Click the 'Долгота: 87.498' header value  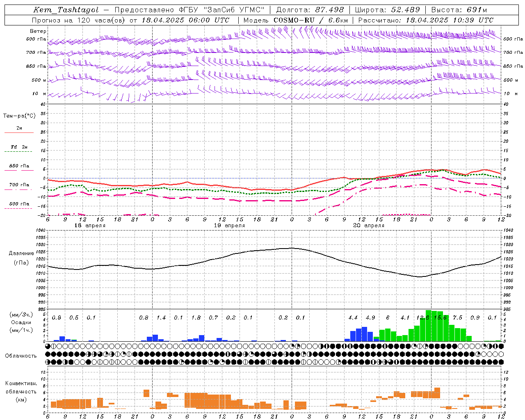pos(310,10)
